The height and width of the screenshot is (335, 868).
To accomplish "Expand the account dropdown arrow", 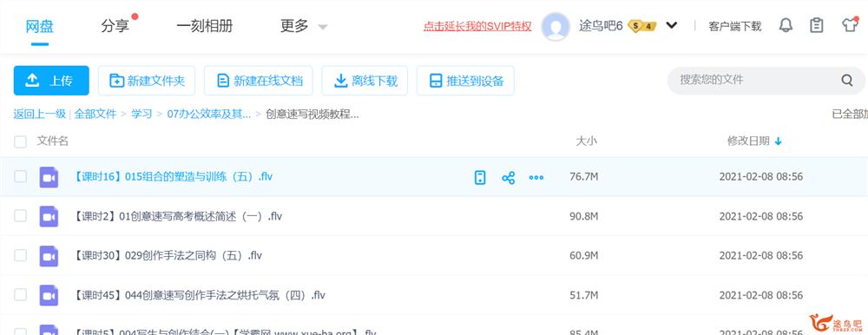I will pos(672,25).
